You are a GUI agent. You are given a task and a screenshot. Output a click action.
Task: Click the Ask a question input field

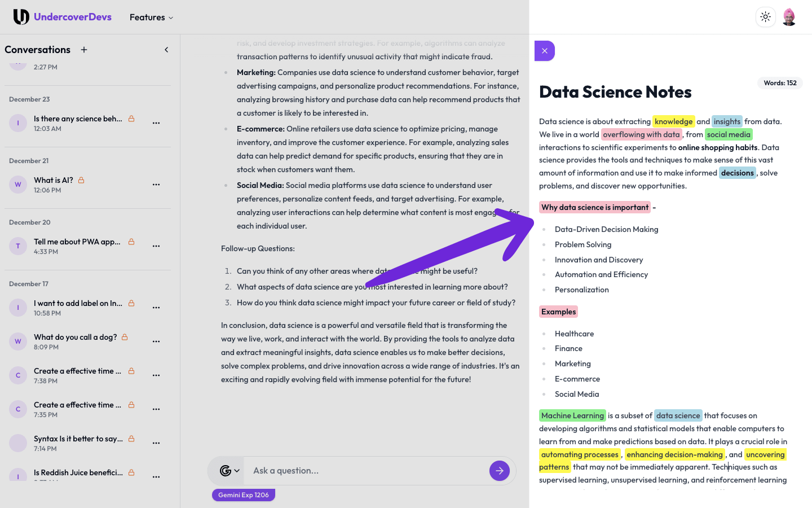(367, 471)
